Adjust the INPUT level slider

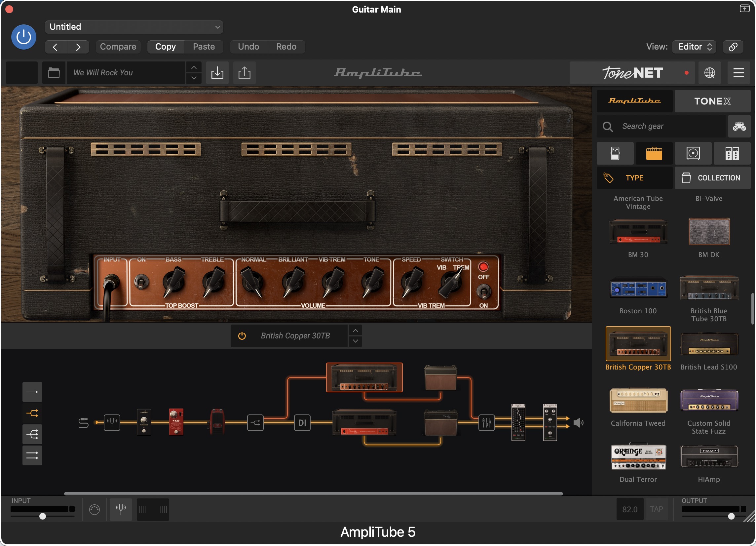42,516
